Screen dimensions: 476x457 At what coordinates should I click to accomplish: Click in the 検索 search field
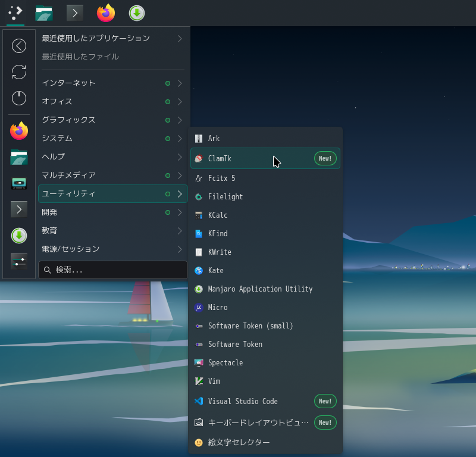tap(113, 270)
